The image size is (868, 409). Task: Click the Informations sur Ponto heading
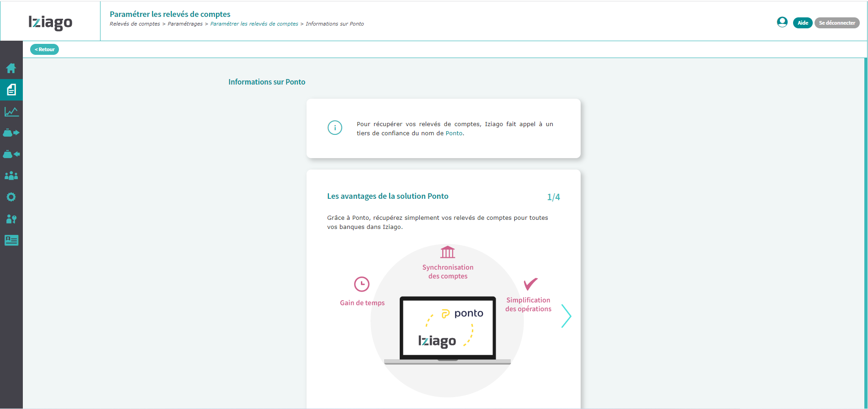tap(267, 82)
